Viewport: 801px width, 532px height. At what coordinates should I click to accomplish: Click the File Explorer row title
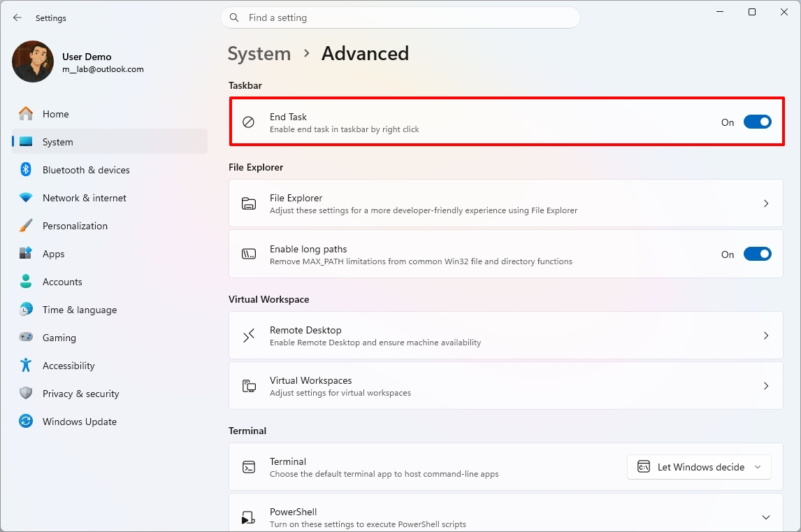click(296, 198)
